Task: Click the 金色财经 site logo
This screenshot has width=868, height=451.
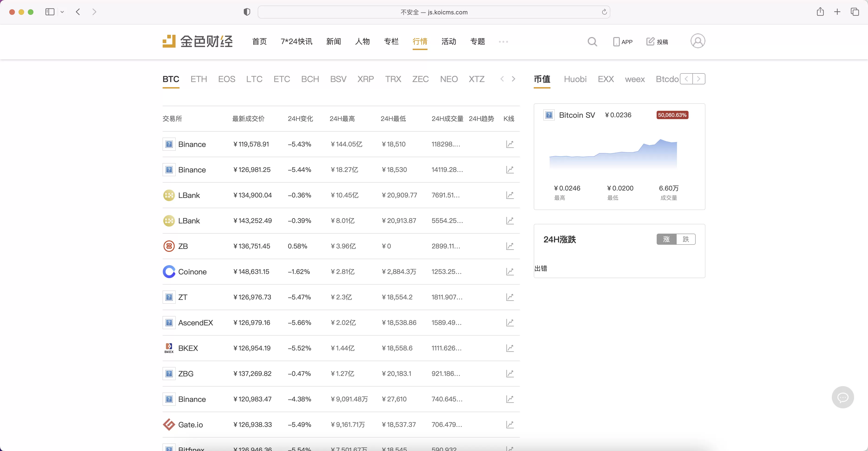Action: (x=197, y=41)
